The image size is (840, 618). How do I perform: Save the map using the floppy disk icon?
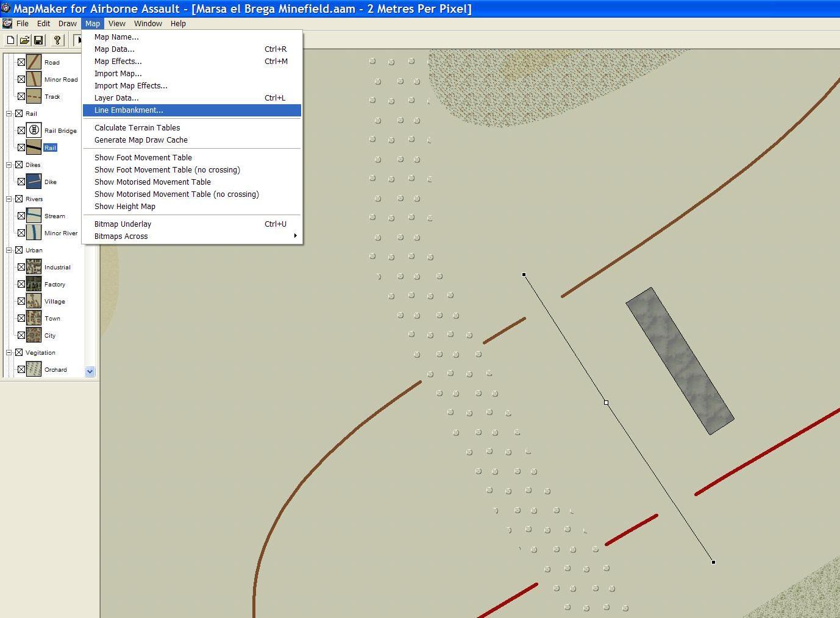(x=38, y=40)
